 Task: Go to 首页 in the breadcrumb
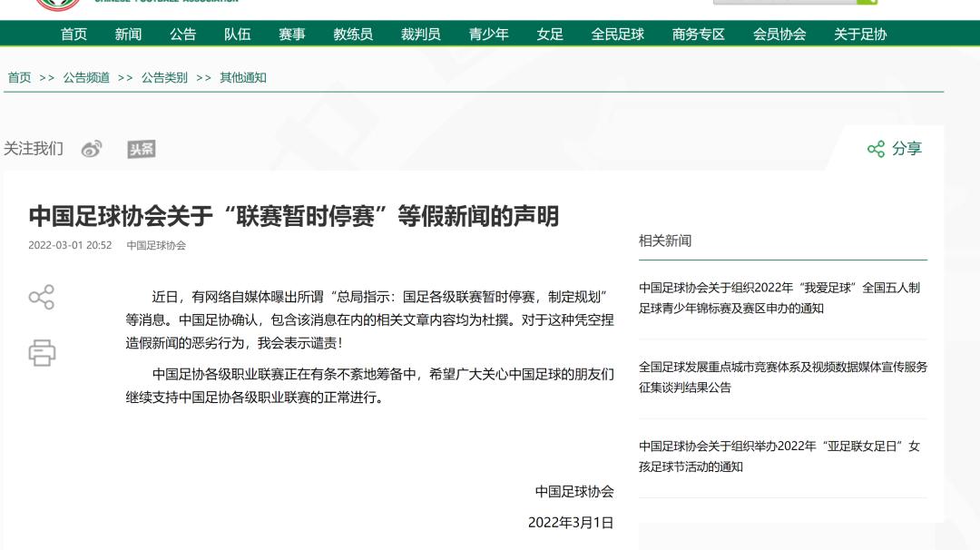(x=19, y=77)
